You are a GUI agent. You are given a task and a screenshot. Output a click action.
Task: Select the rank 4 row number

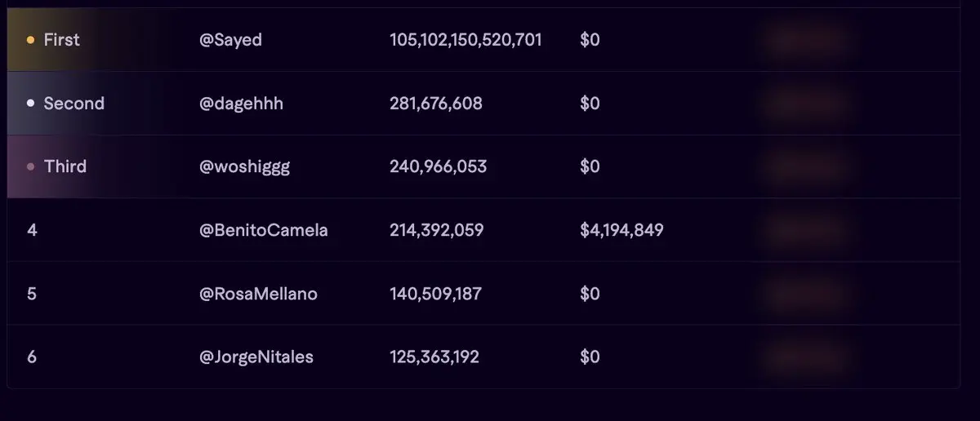coord(32,230)
